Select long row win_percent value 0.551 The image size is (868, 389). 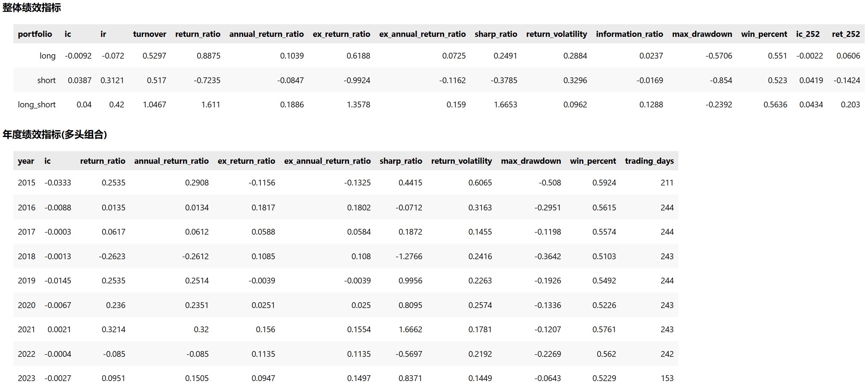(777, 56)
